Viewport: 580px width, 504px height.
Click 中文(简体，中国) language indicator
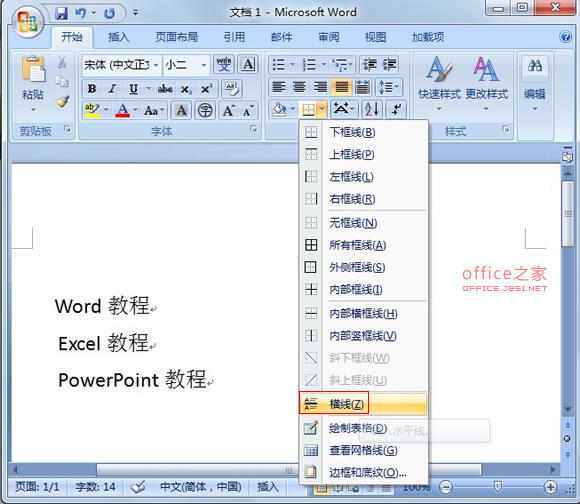pos(200,487)
